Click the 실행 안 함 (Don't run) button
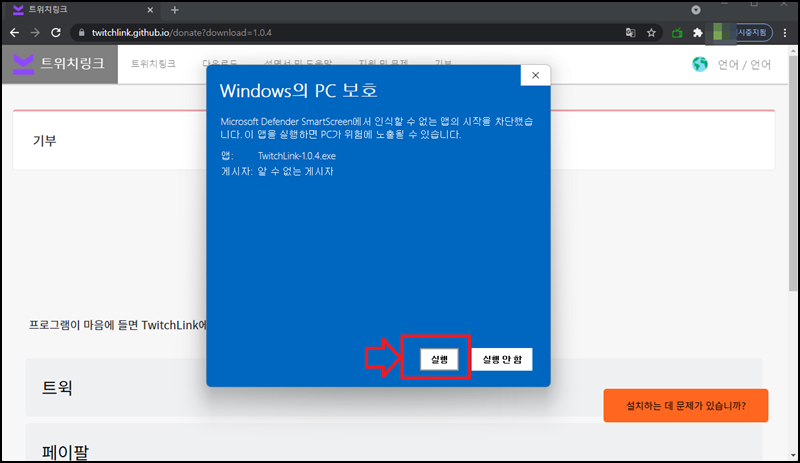 (502, 359)
